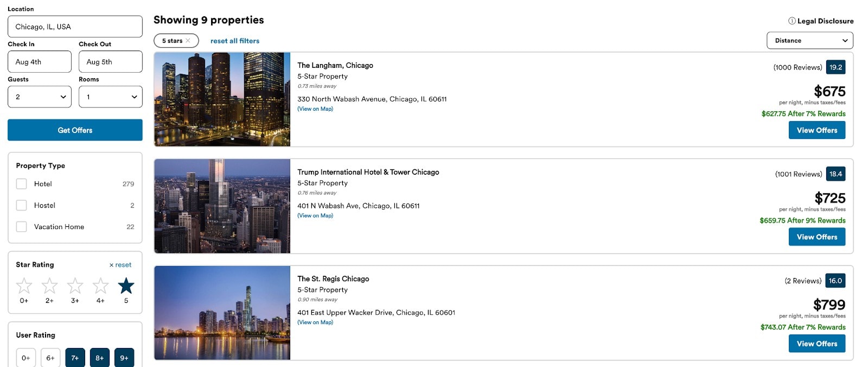
Task: Click the 19.2 rating badge
Action: point(835,67)
